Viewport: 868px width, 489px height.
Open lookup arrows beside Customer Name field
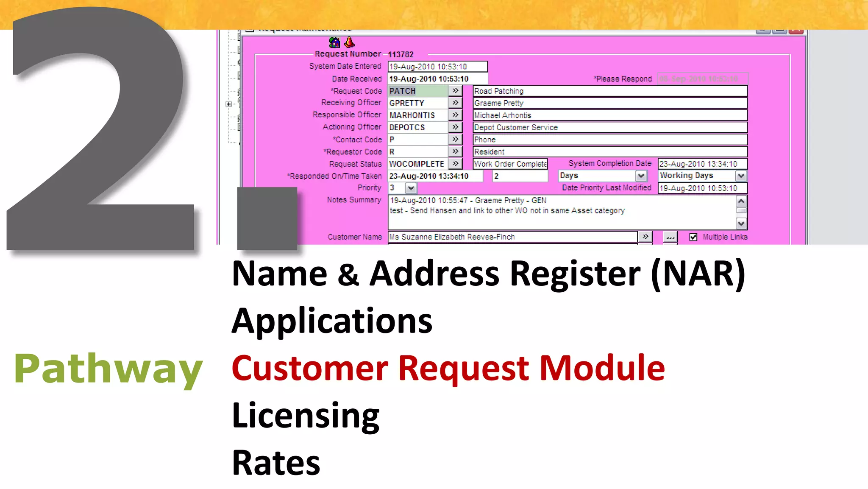(645, 237)
